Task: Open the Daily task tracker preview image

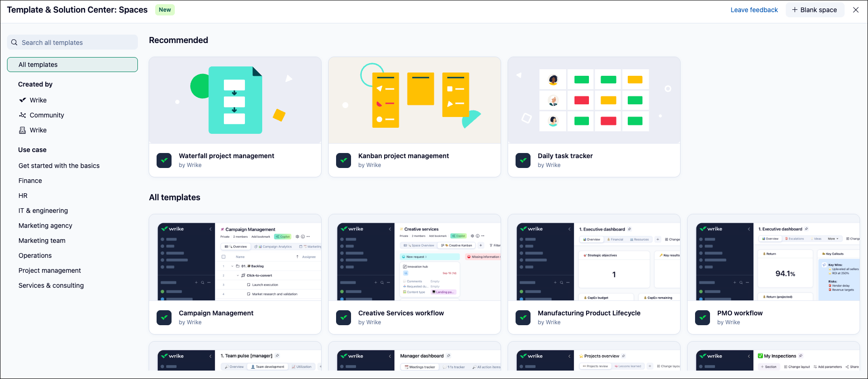Action: 594,100
